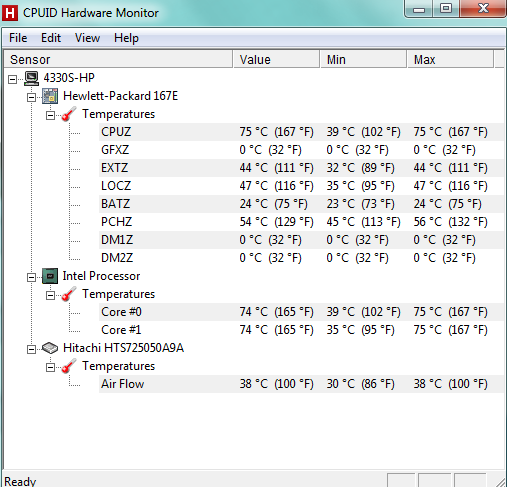The height and width of the screenshot is (487, 507).
Task: Open the Edit menu
Action: coord(51,38)
